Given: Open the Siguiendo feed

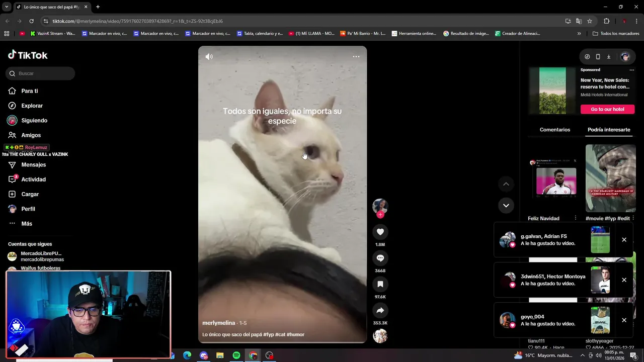Looking at the screenshot, I should tap(34, 120).
